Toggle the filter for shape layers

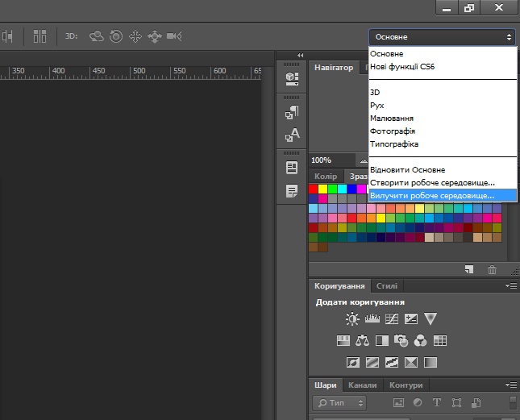point(456,403)
